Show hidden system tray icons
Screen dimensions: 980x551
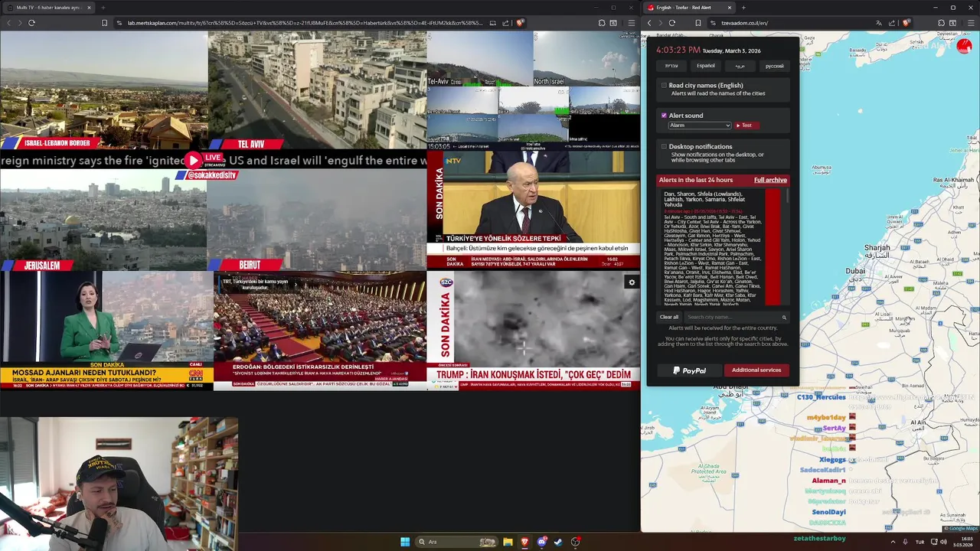tap(892, 542)
